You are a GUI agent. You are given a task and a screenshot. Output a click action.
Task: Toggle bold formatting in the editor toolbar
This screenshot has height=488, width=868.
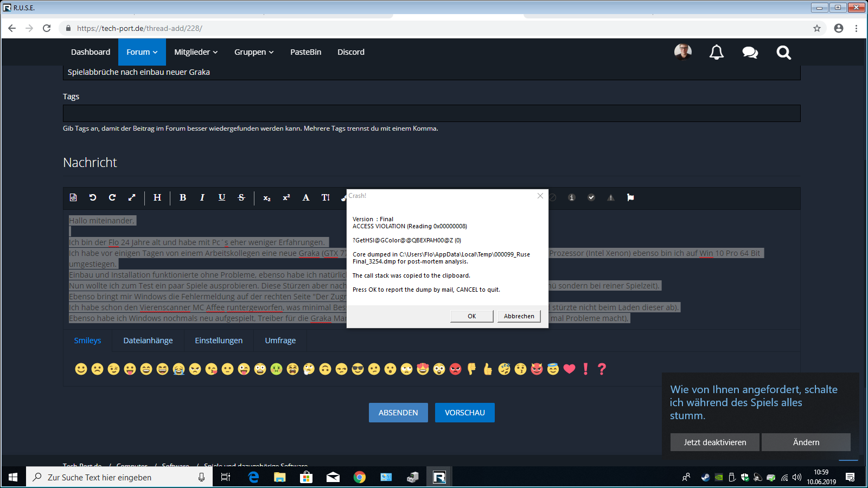(183, 198)
